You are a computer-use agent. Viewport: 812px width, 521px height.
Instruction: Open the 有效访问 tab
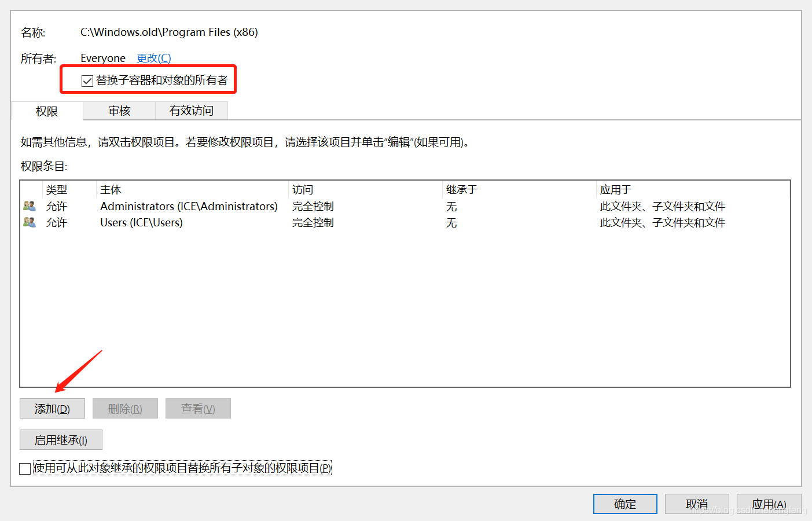point(192,111)
